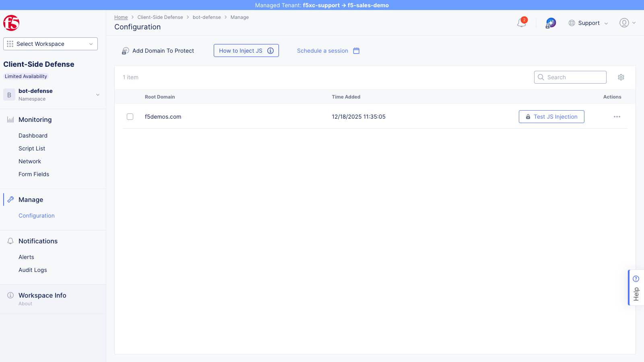Open the Home breadcrumb link
The width and height of the screenshot is (644, 362).
[x=121, y=17]
